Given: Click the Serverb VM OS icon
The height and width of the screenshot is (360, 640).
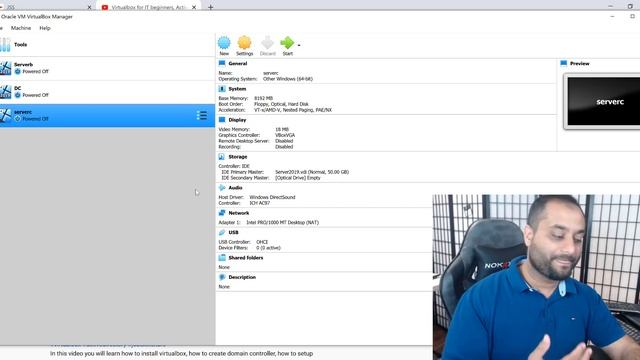Looking at the screenshot, I should (x=5, y=68).
